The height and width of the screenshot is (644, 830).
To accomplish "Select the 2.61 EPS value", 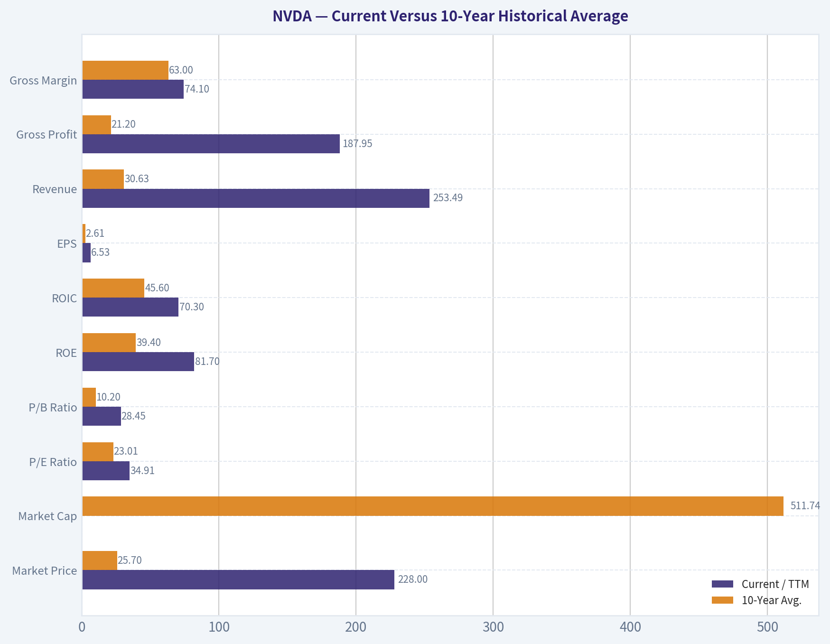I will (95, 233).
